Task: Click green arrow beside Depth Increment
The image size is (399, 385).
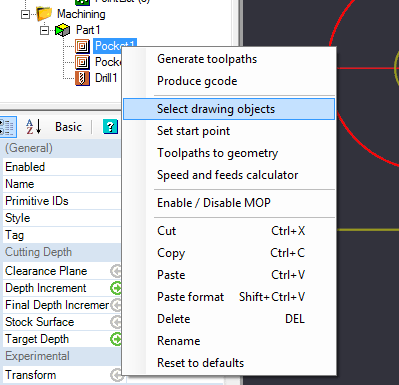Action: pyautogui.click(x=116, y=288)
